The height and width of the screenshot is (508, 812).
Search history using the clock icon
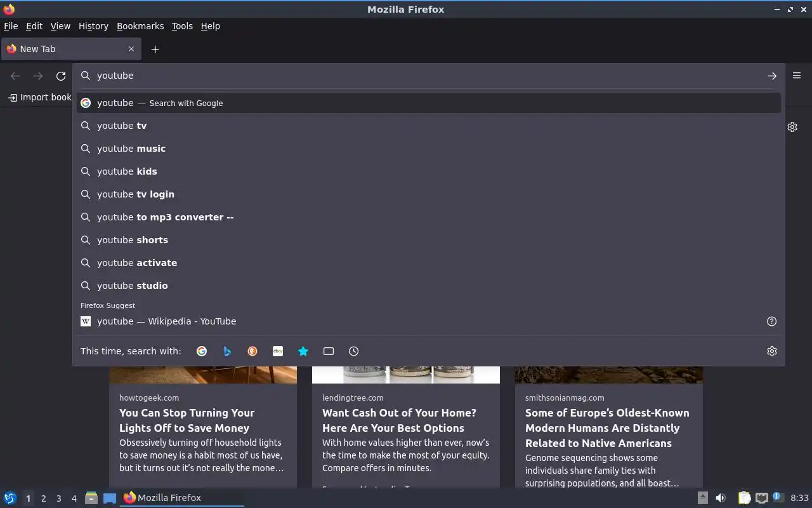click(x=354, y=351)
